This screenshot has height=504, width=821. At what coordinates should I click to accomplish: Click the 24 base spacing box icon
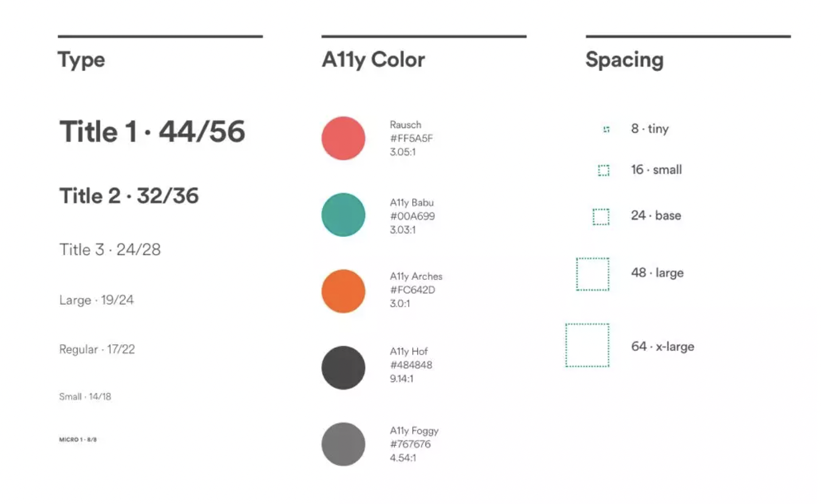601,217
